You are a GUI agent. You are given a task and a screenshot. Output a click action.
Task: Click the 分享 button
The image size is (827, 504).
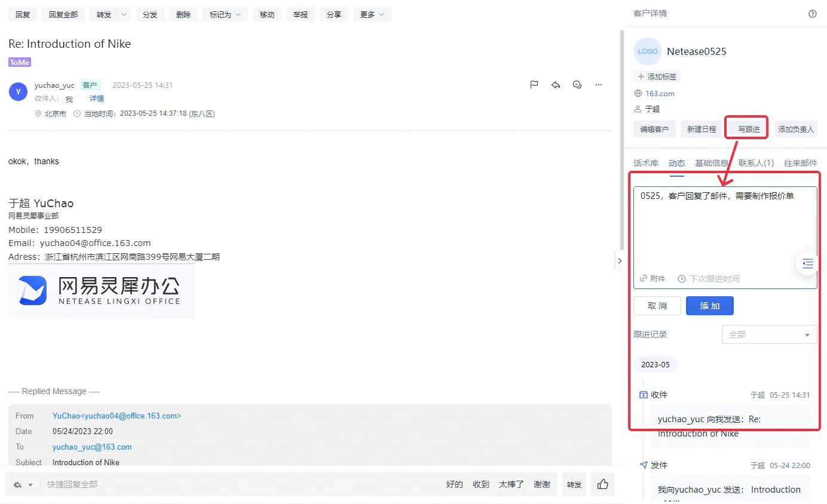[334, 14]
